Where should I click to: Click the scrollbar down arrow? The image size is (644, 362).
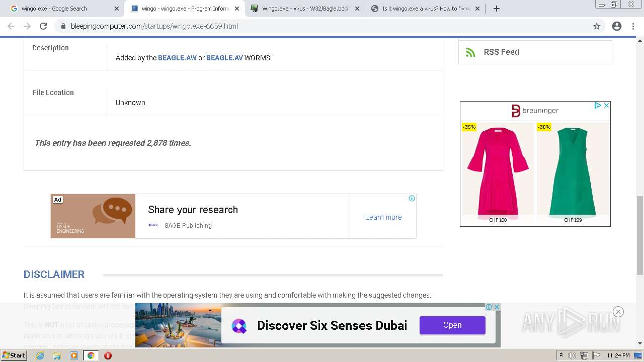coord(640,344)
